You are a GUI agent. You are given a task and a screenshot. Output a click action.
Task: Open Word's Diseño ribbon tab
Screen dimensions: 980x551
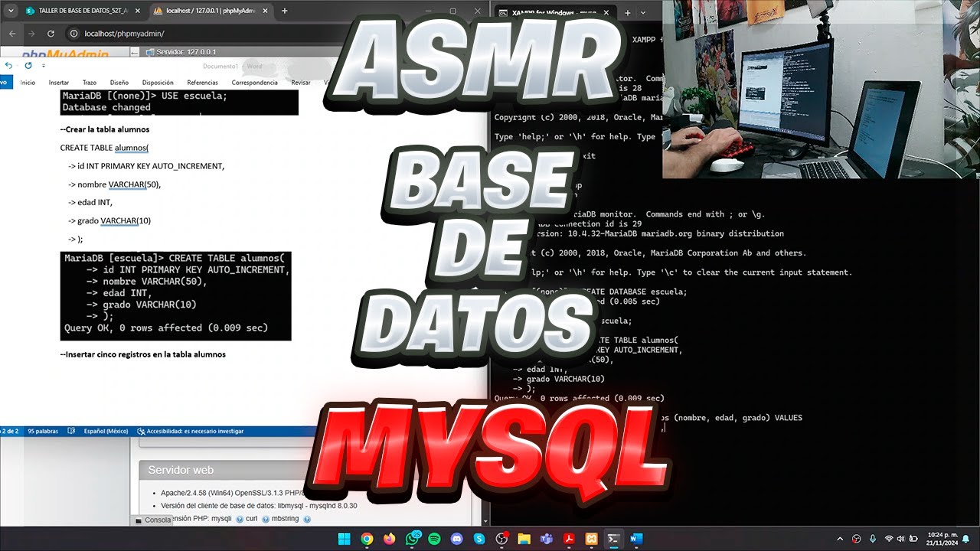pyautogui.click(x=119, y=82)
